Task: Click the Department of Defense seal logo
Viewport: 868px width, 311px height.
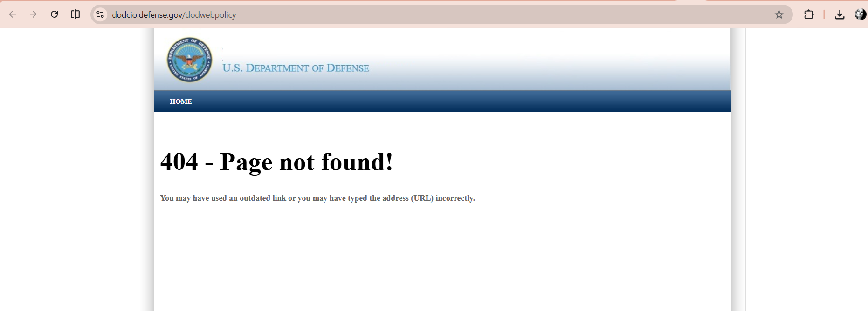Action: 189,60
